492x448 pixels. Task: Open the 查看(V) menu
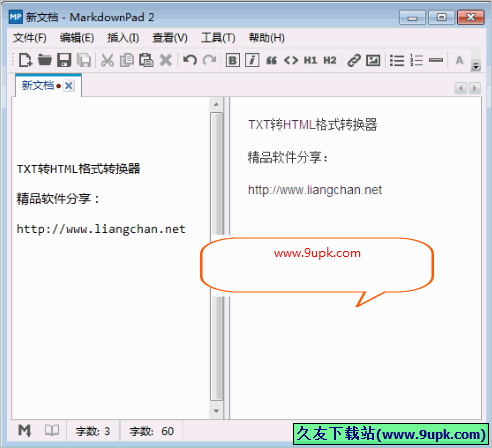170,38
